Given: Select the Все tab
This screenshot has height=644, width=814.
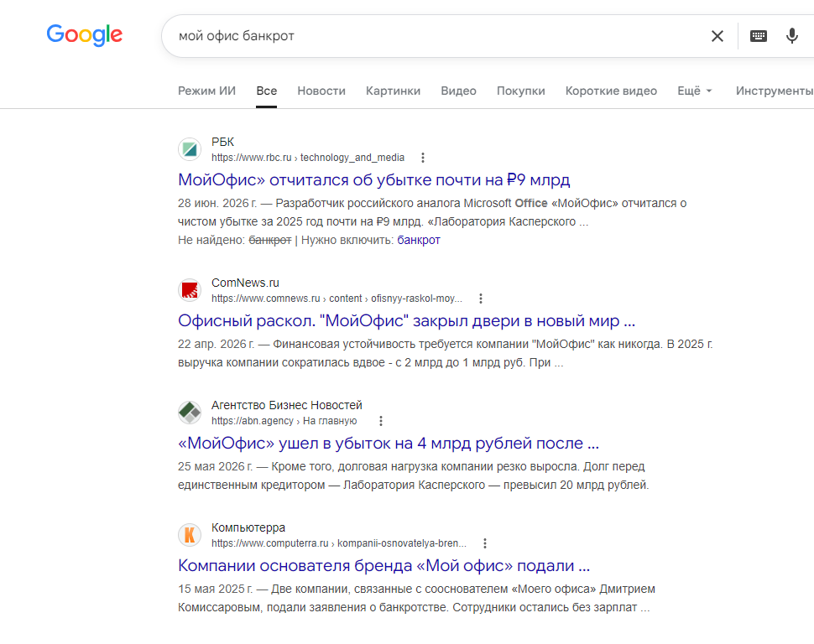Looking at the screenshot, I should pyautogui.click(x=266, y=91).
